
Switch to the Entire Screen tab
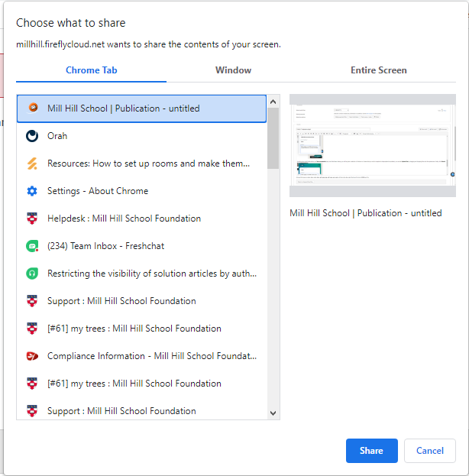(x=379, y=70)
